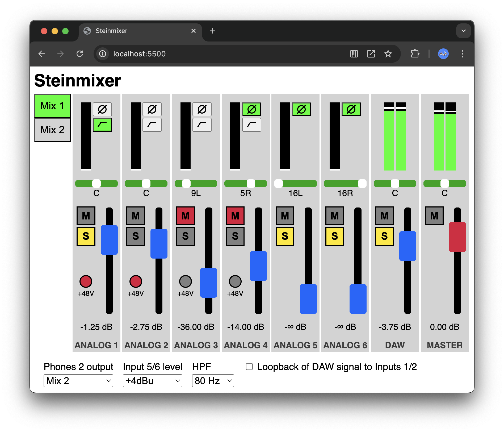Click the ANALOG 6 pan slider at 16R
504x432 pixels.
(x=345, y=184)
